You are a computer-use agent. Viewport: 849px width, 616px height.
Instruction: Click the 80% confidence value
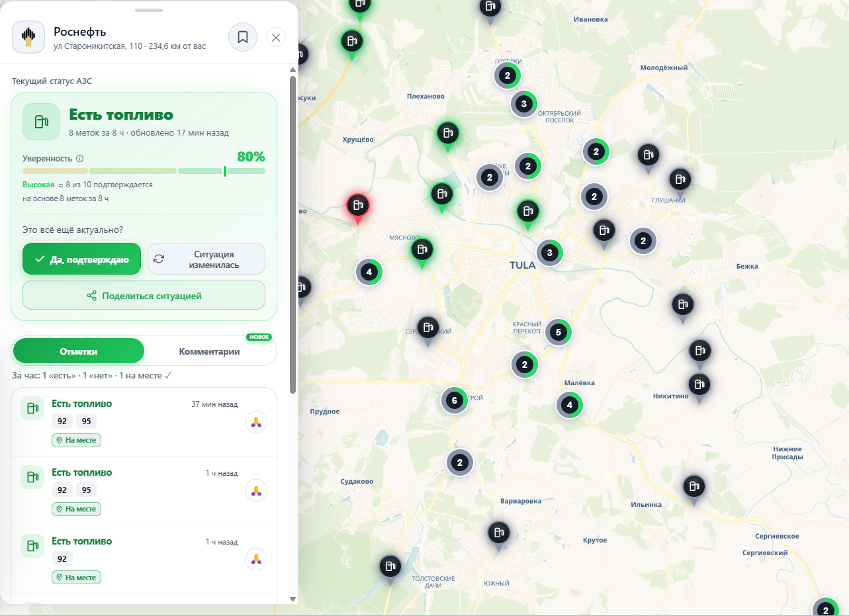(251, 157)
